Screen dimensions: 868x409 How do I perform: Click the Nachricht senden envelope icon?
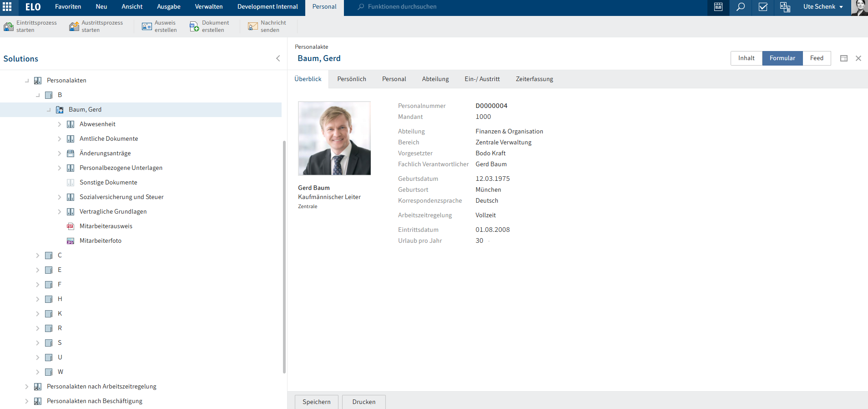point(252,26)
